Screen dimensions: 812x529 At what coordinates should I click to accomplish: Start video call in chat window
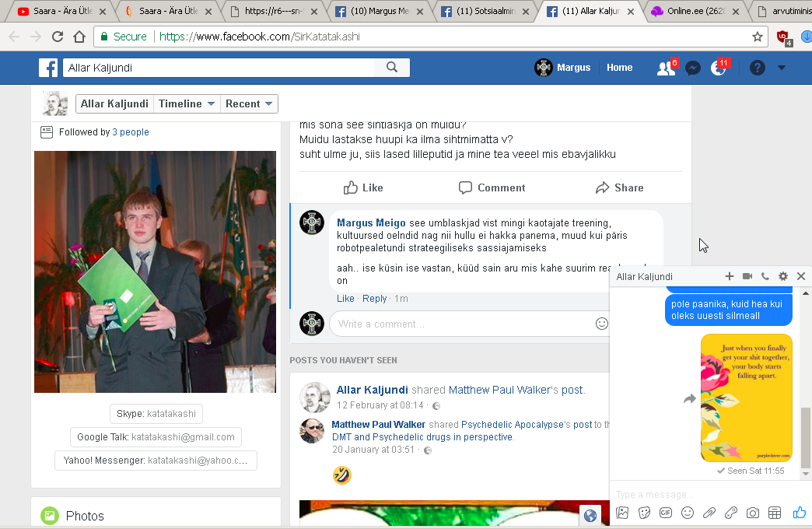click(x=747, y=276)
